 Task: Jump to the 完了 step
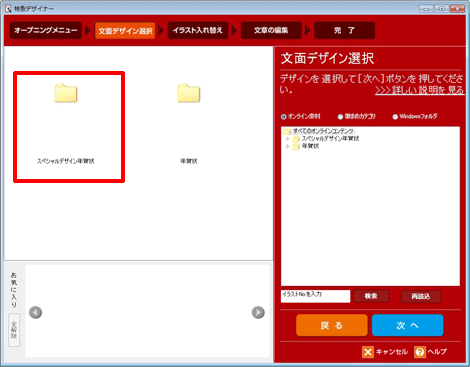[344, 30]
